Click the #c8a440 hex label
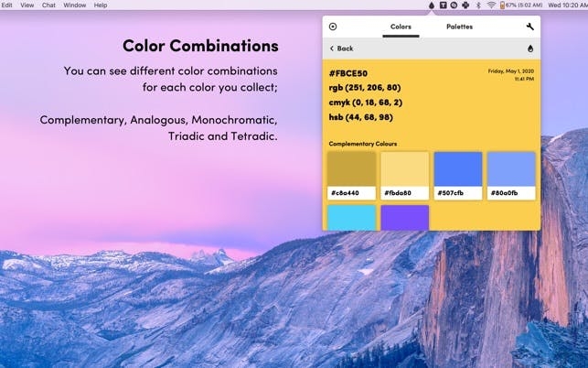Viewport: 588px width, 368px height. (x=345, y=193)
